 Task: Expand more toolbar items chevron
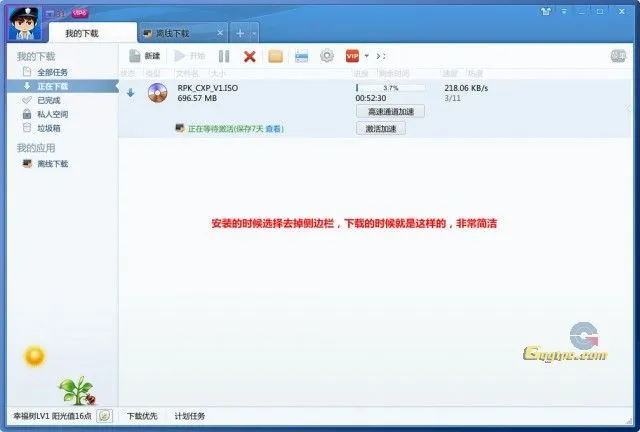pos(380,56)
